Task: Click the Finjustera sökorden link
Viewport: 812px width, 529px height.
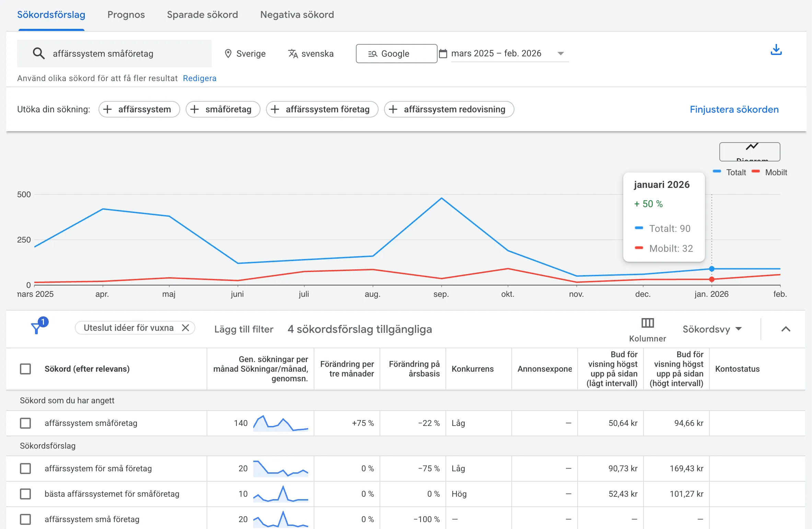Action: 734,109
